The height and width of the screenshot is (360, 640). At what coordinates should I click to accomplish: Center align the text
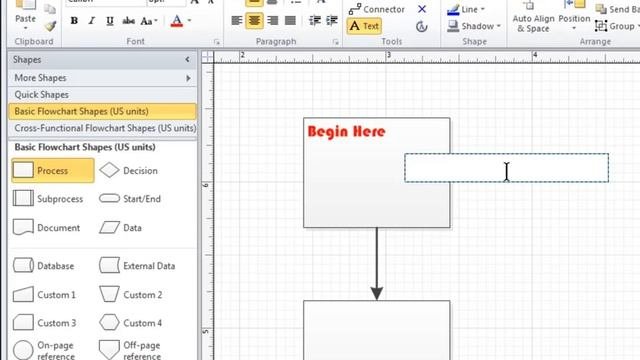254,20
